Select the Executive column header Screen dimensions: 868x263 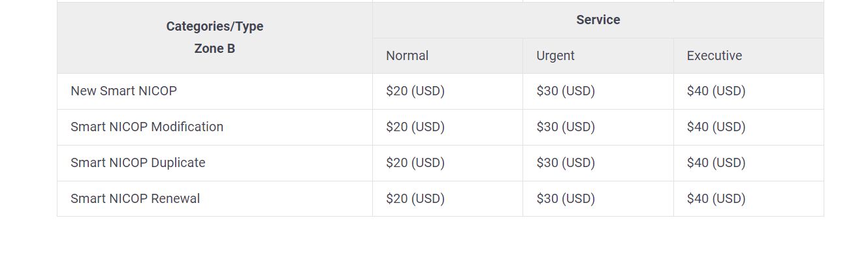click(x=714, y=56)
